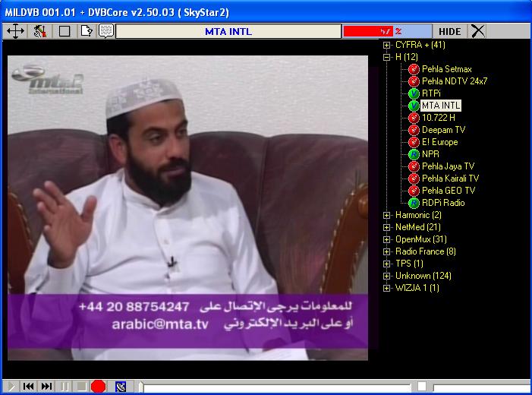Select Pehla Kairali TV channel
The width and height of the screenshot is (532, 395).
450,179
